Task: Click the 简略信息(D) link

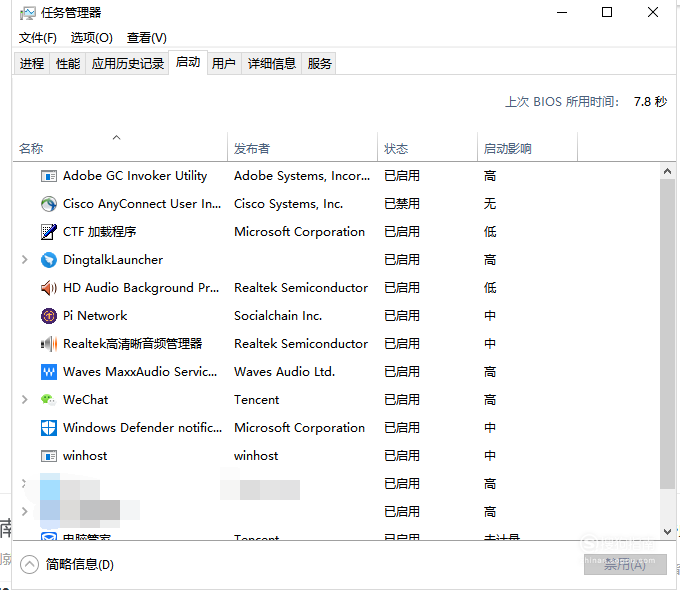Action: click(x=80, y=564)
